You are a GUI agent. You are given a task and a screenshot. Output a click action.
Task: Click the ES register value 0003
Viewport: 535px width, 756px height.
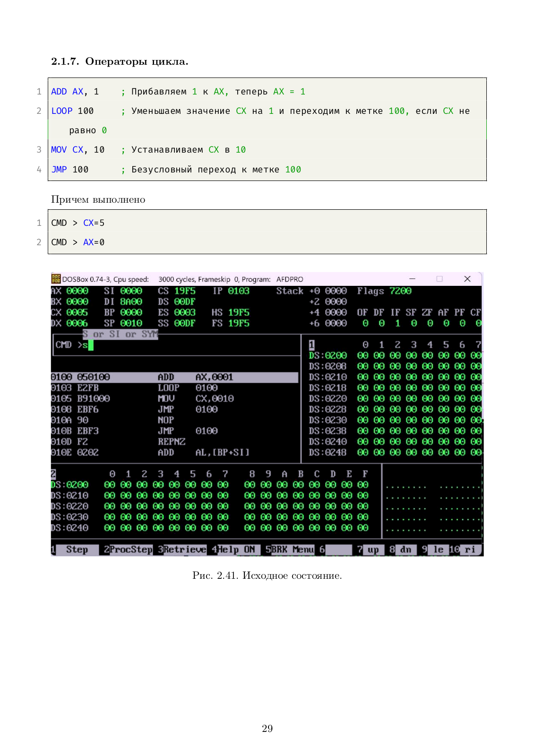pyautogui.click(x=185, y=313)
